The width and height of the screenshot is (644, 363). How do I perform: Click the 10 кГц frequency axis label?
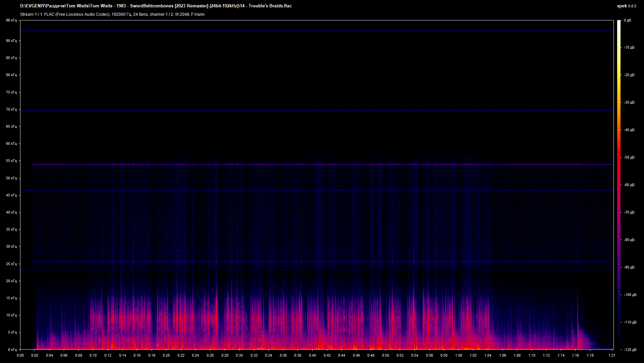pos(11,315)
